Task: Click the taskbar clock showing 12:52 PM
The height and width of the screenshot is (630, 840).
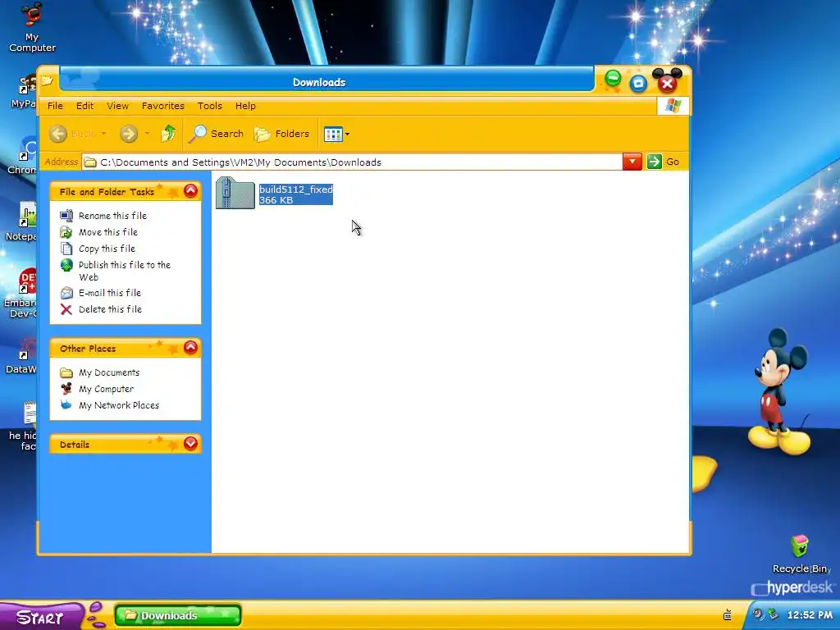Action: [810, 615]
